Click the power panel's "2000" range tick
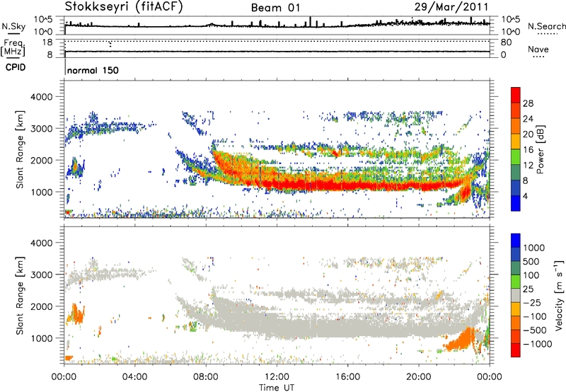Screen dimensions: 566x392 (41, 160)
